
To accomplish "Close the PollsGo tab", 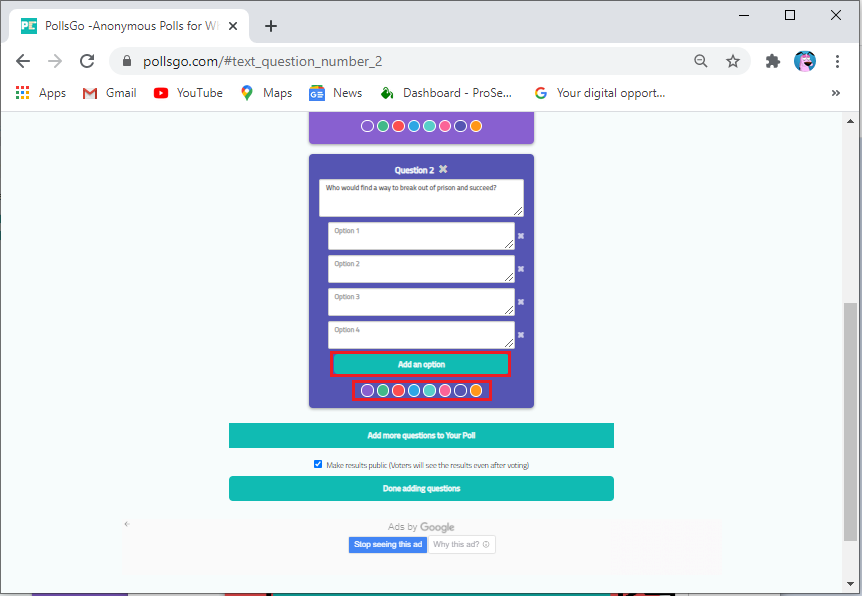I will (x=233, y=26).
